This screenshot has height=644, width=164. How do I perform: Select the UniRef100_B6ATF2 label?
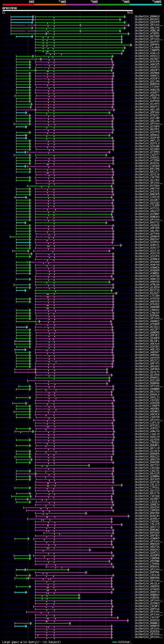click(147, 107)
